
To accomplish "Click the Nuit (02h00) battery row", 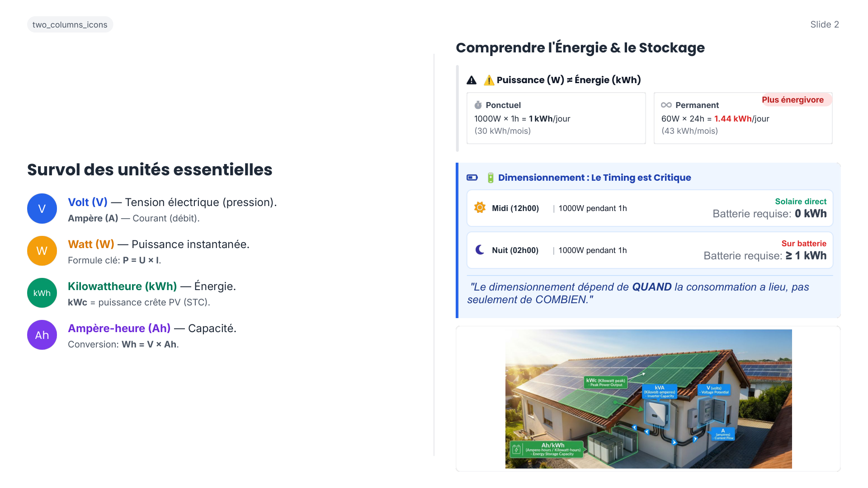I will [649, 250].
